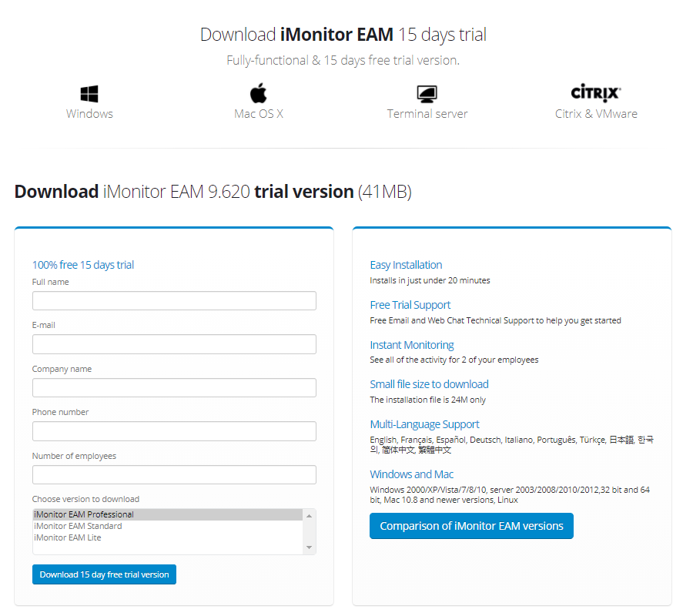The width and height of the screenshot is (693, 616).
Task: Click the version list scroll down arrow
Action: click(x=310, y=547)
